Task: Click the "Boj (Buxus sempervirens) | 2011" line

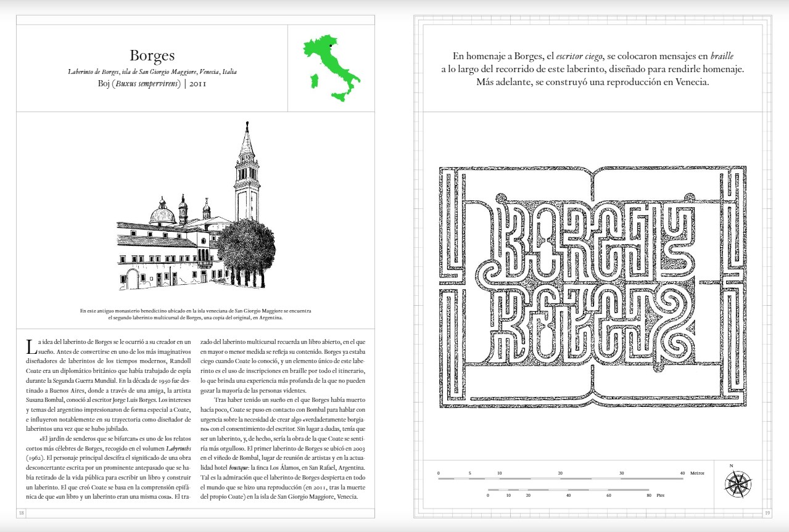Action: (x=152, y=83)
